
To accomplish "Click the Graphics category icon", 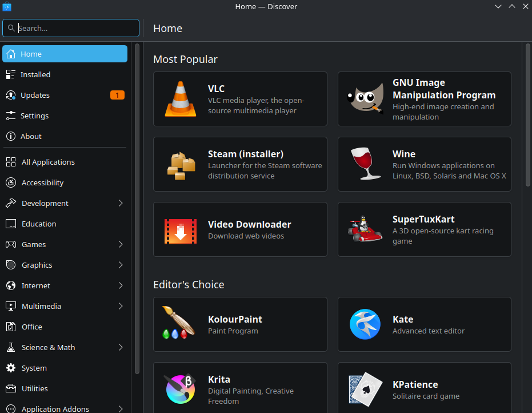I will pos(11,265).
